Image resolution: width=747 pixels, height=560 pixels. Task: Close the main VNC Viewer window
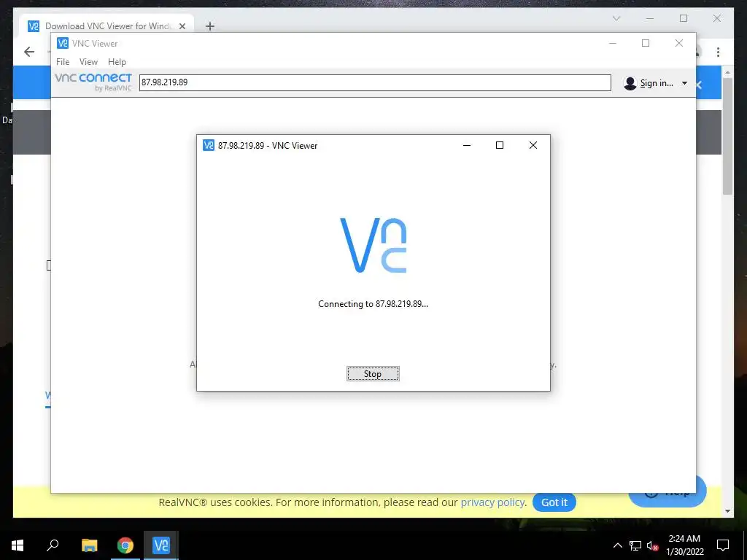click(x=679, y=43)
